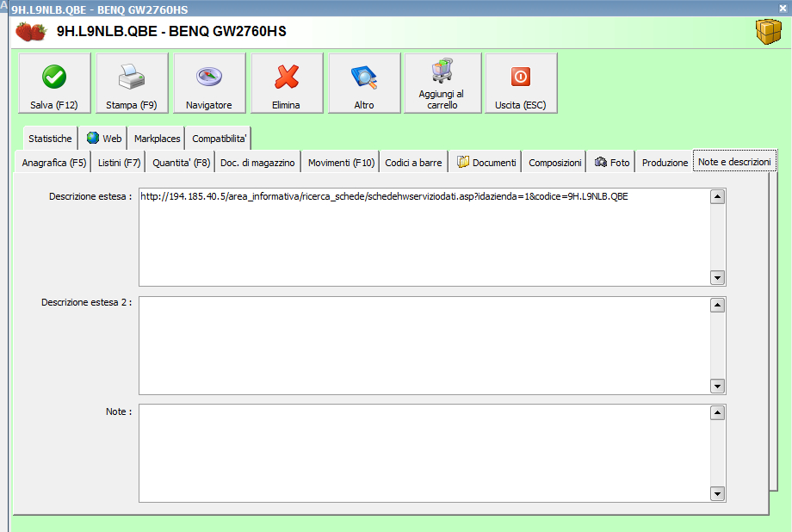Select the Note e descrizioni tab
Viewport: 792px width, 532px height.
click(734, 162)
